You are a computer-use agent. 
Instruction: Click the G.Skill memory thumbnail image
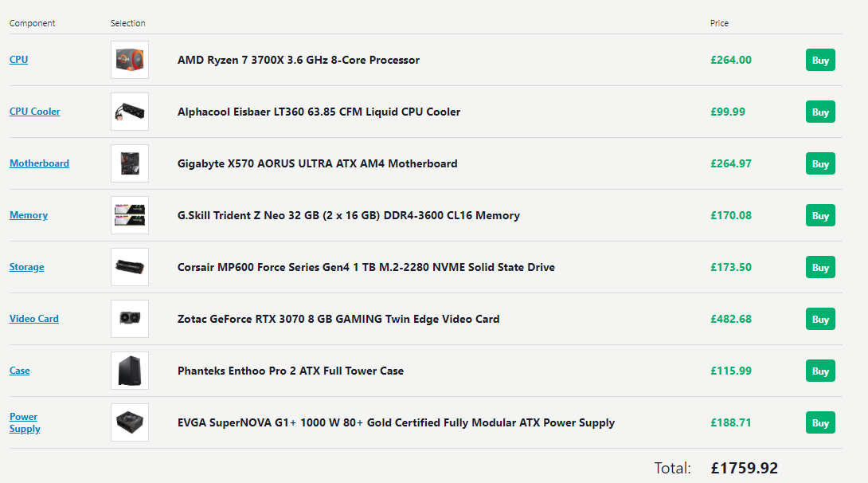(x=130, y=215)
